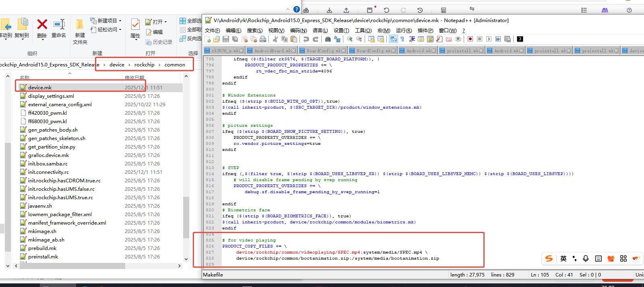Open the 编码(N) menu

tap(298, 31)
